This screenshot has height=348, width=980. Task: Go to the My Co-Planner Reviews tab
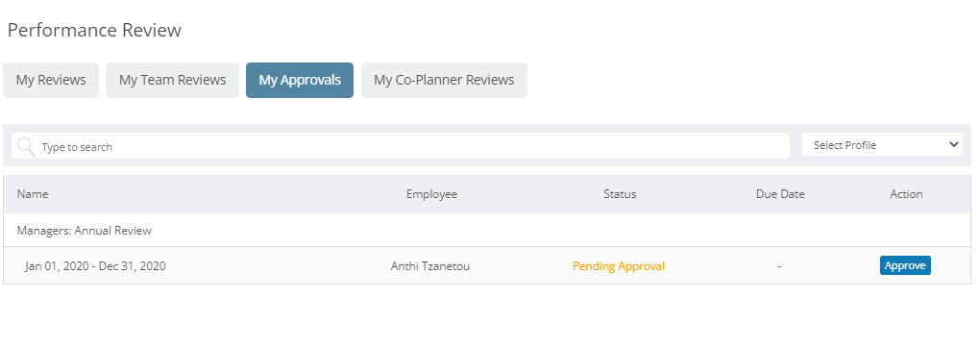coord(445,80)
